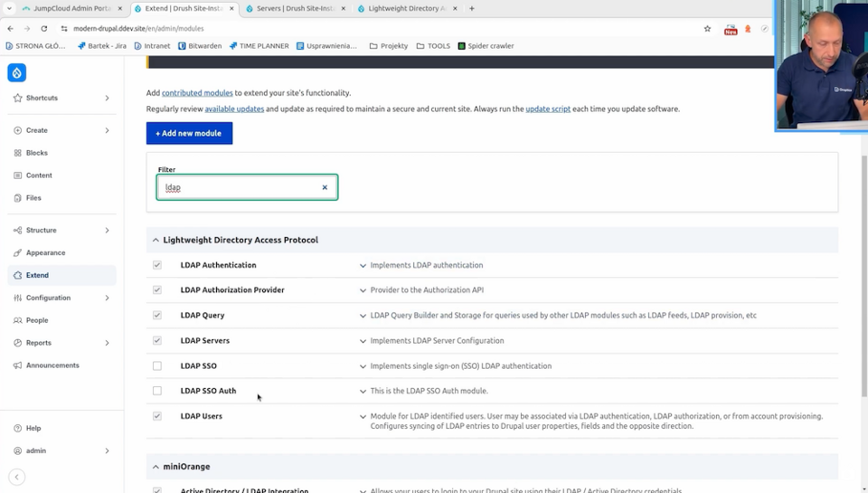868x493 pixels.
Task: Expand the LDAP Query description
Action: (x=363, y=316)
